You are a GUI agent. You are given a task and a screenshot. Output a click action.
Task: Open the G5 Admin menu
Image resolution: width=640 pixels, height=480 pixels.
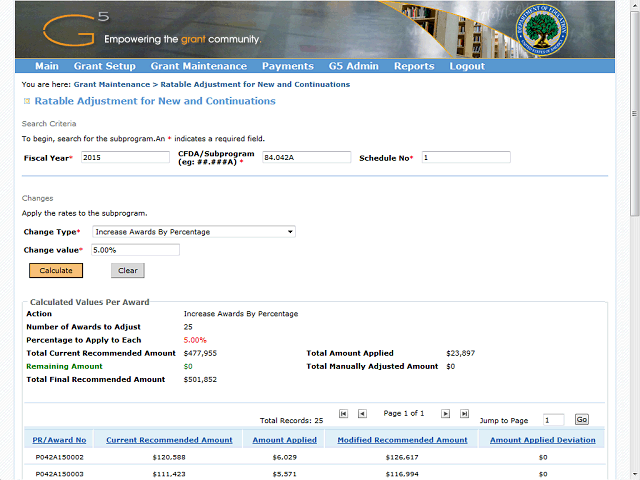[x=353, y=66]
